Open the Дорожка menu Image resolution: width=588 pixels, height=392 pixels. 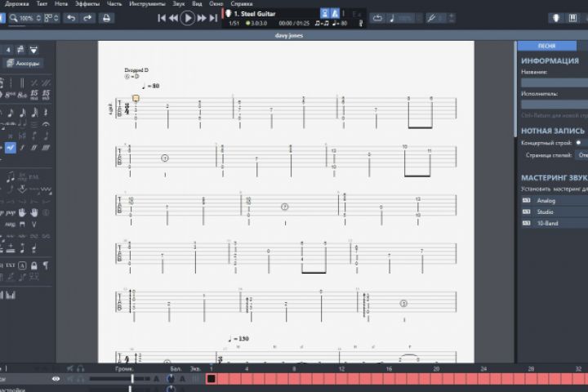pos(16,4)
